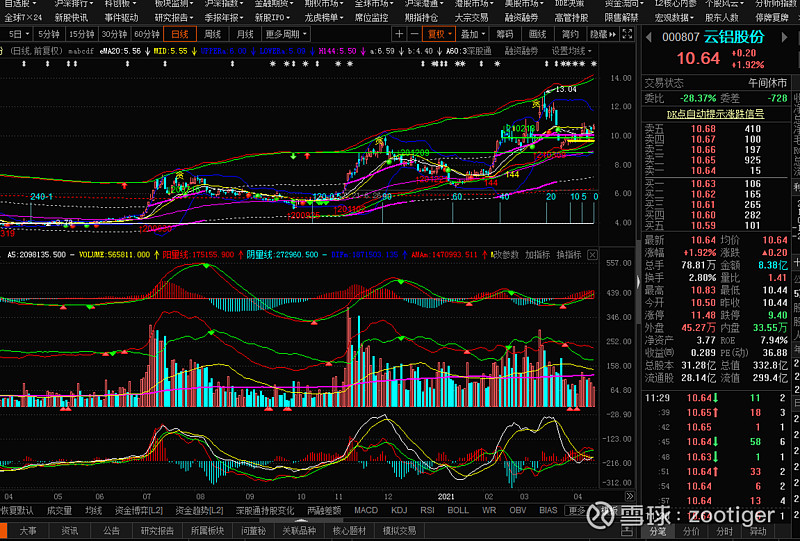Open 核心题材 bottom tab
This screenshot has height=541, width=800.
click(349, 531)
